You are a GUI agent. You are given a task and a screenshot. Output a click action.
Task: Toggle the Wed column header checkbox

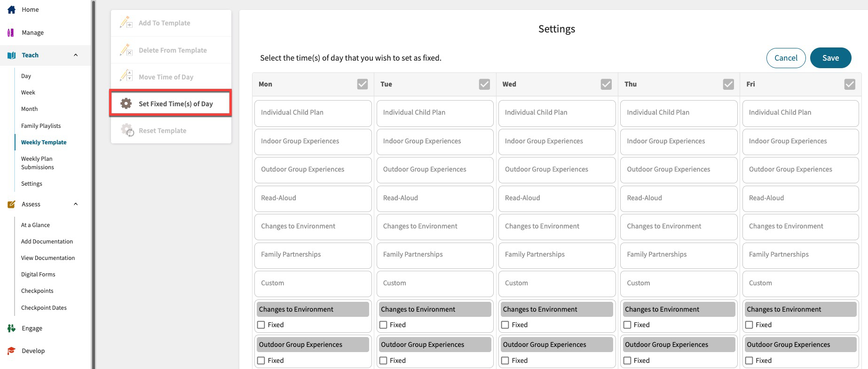pos(606,84)
